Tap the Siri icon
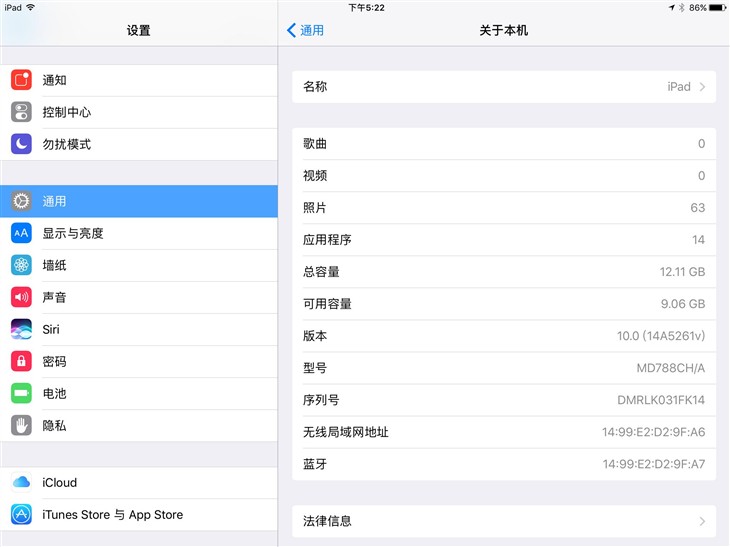The width and height of the screenshot is (730, 547). [x=21, y=329]
